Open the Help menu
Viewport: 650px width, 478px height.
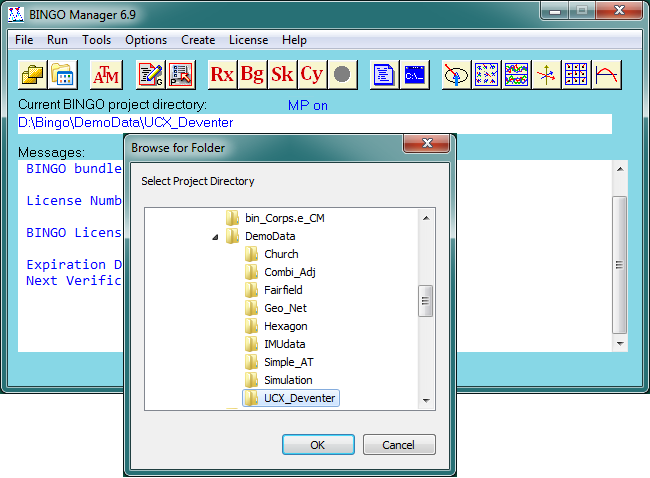click(294, 40)
